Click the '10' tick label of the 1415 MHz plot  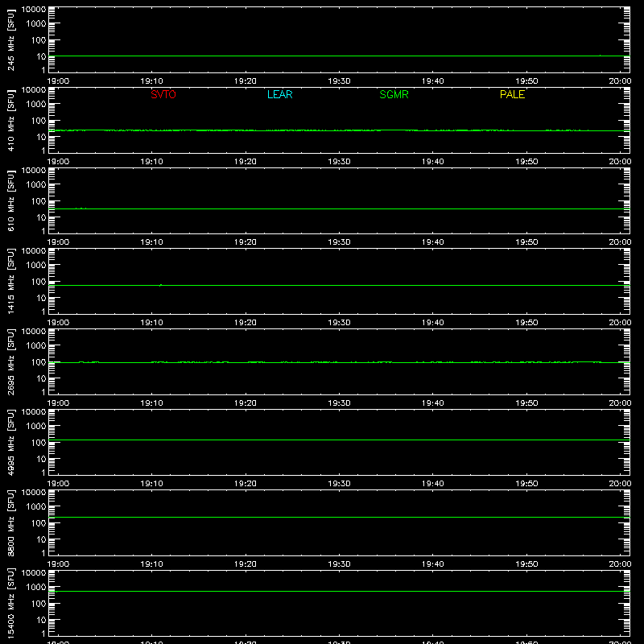click(x=42, y=298)
